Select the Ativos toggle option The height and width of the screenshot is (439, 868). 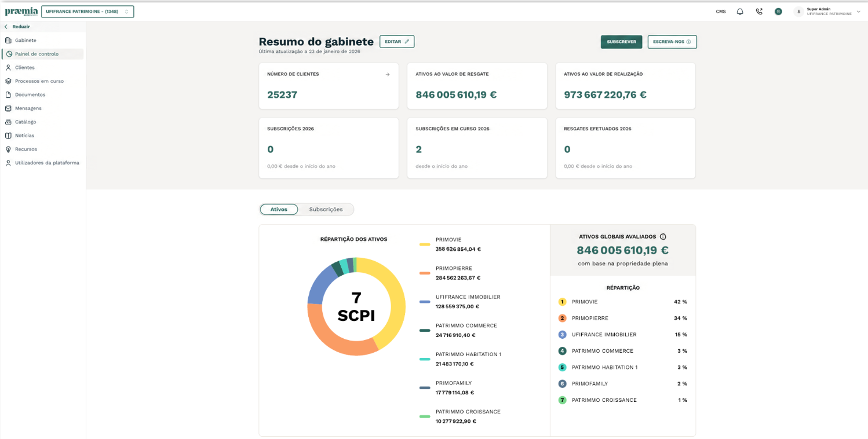pyautogui.click(x=279, y=210)
